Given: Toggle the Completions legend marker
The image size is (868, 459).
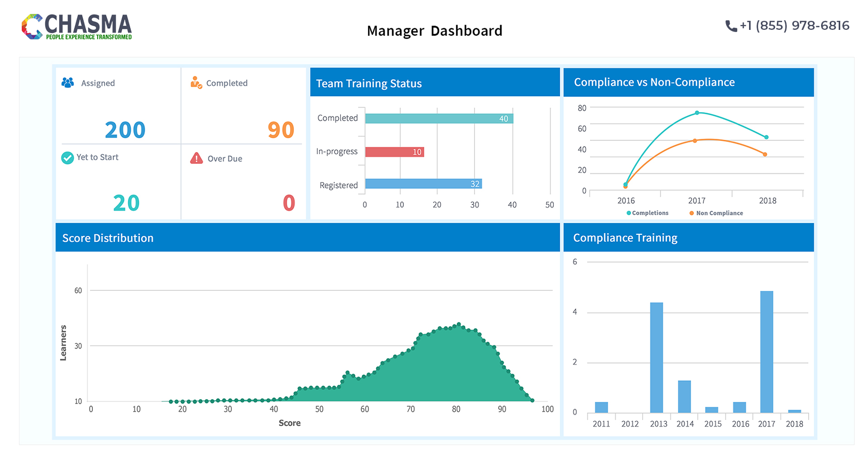Looking at the screenshot, I should [x=628, y=213].
